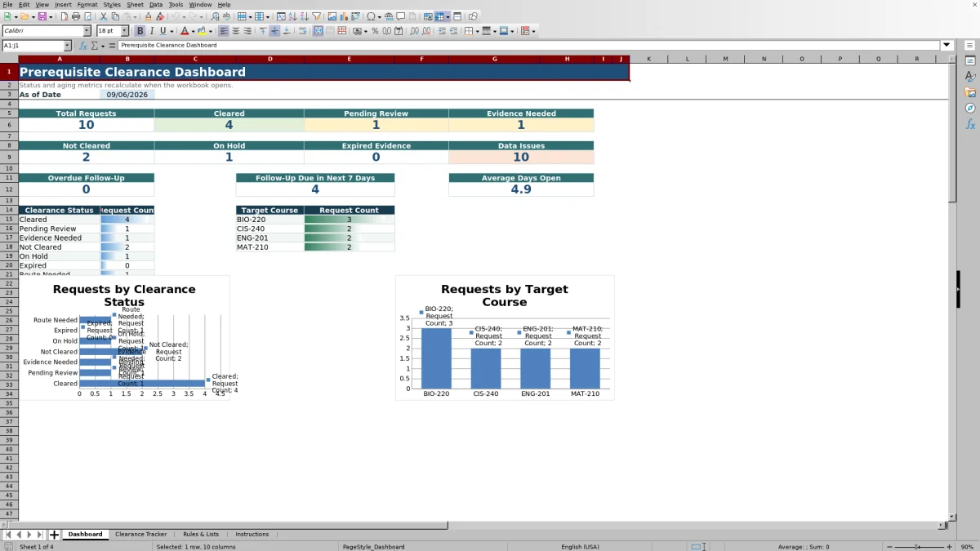Adjust the zoom slider in status bar
Image resolution: width=980 pixels, height=551 pixels.
917,547
